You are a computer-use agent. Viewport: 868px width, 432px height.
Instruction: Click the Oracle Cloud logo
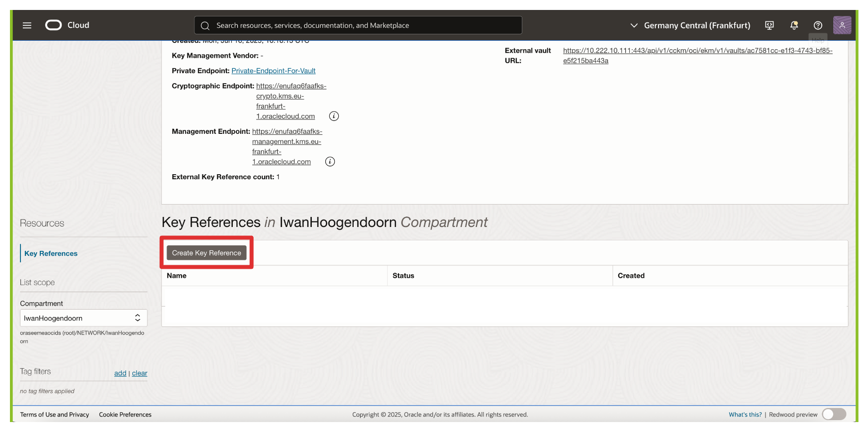click(x=67, y=25)
